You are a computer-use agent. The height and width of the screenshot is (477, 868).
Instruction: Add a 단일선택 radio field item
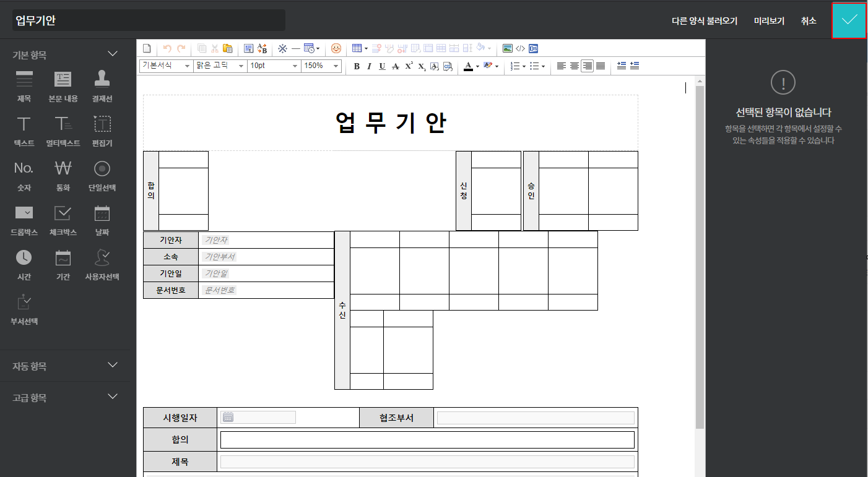(102, 168)
